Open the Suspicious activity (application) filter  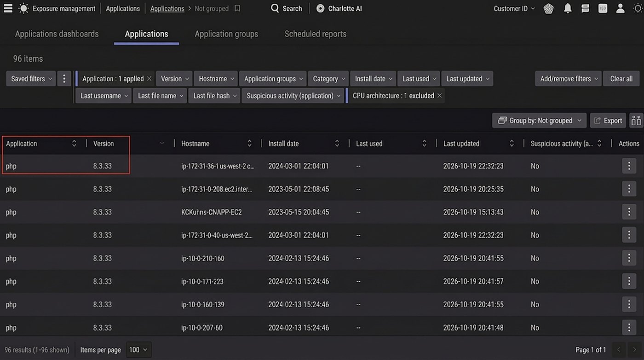[x=293, y=96]
